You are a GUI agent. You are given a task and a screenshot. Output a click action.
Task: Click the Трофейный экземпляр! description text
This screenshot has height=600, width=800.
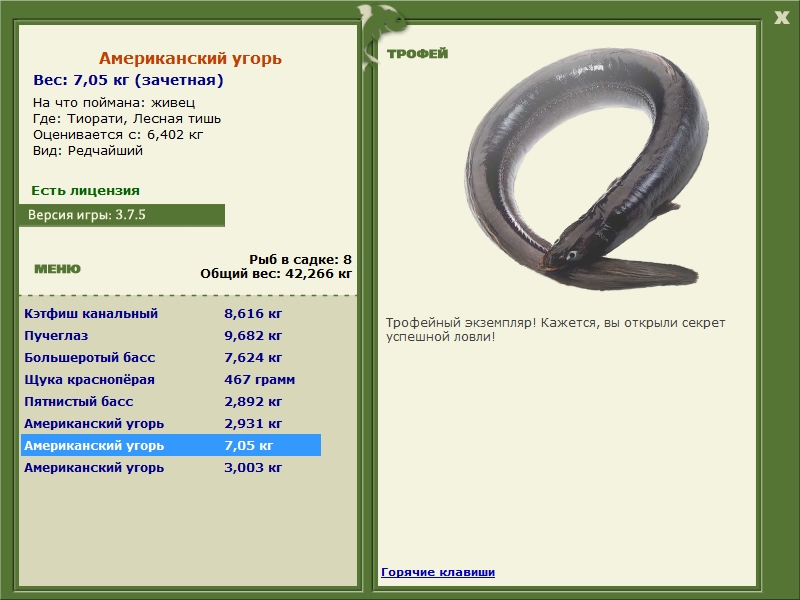point(555,330)
